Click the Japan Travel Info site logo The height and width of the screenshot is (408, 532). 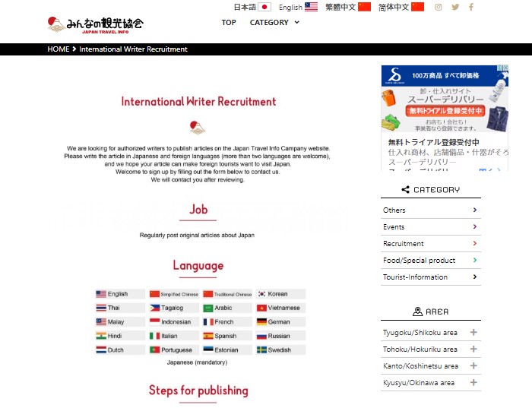pyautogui.click(x=95, y=24)
